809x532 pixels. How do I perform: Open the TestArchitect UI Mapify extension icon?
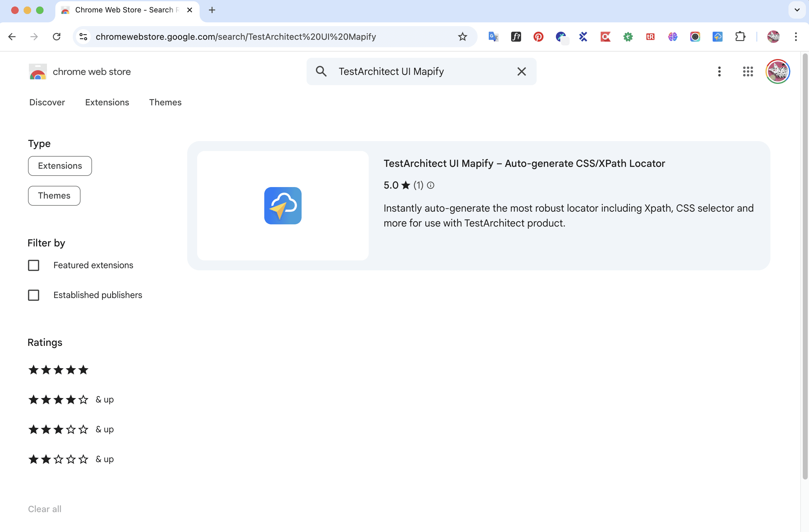coord(717,37)
